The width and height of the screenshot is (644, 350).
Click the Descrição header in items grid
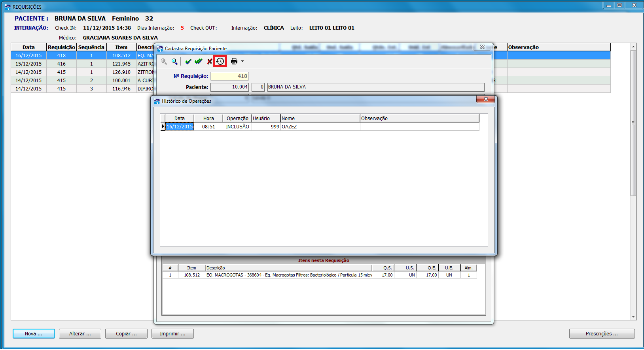click(289, 268)
